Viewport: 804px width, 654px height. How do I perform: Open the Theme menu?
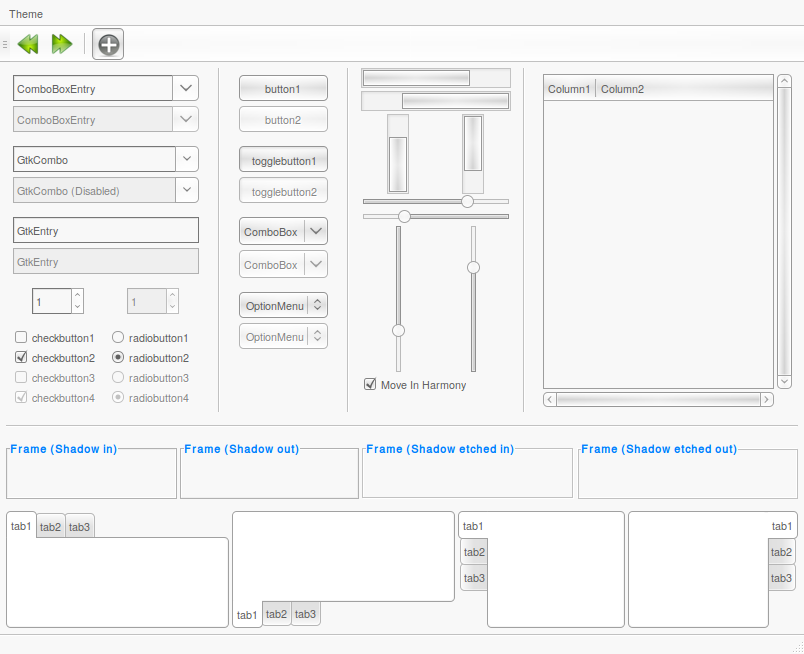tap(26, 14)
